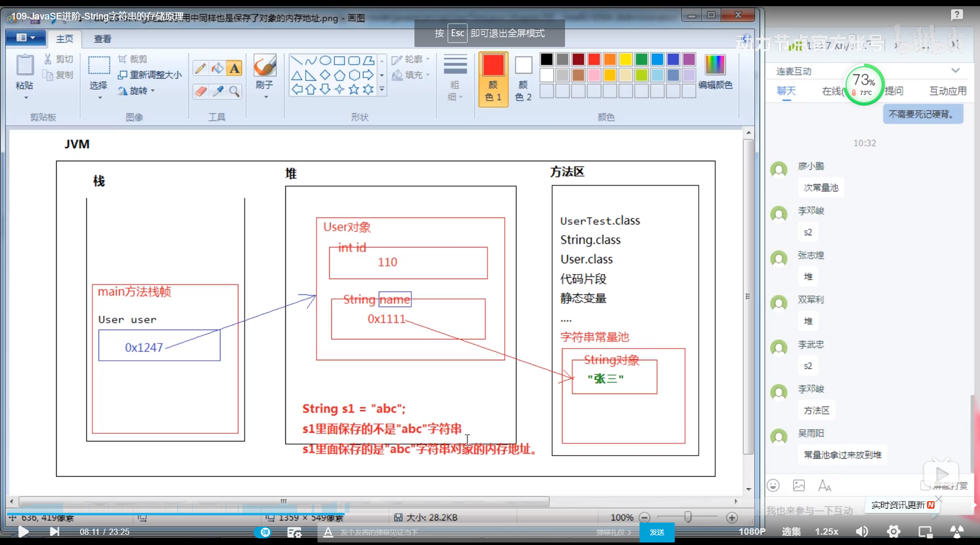Select 颜色 1 foreground color box
This screenshot has width=980, height=545.
[493, 79]
